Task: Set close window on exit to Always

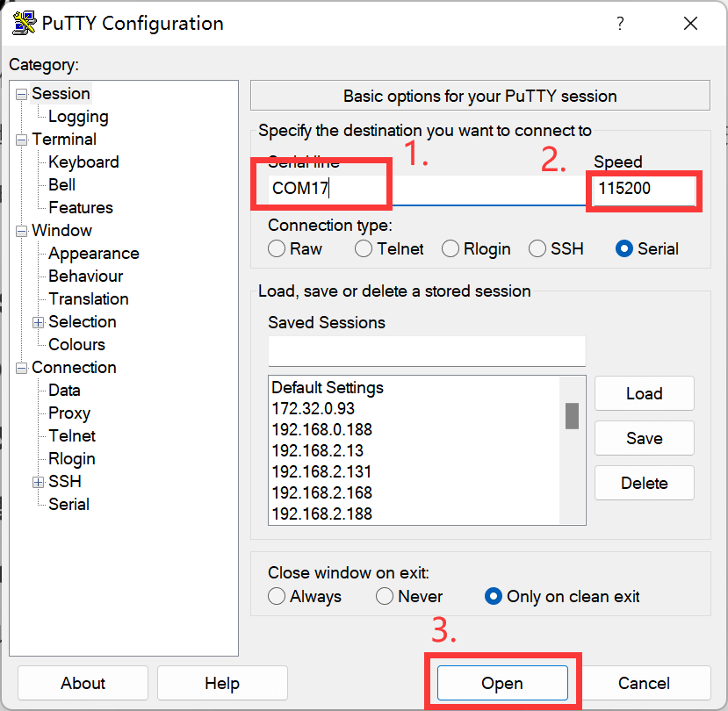Action: [277, 596]
